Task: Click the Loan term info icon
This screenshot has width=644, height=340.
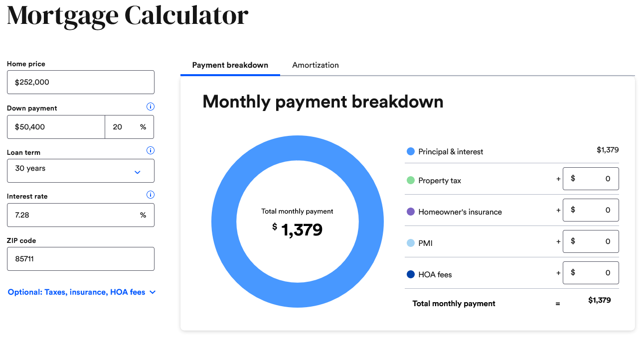Action: point(151,150)
